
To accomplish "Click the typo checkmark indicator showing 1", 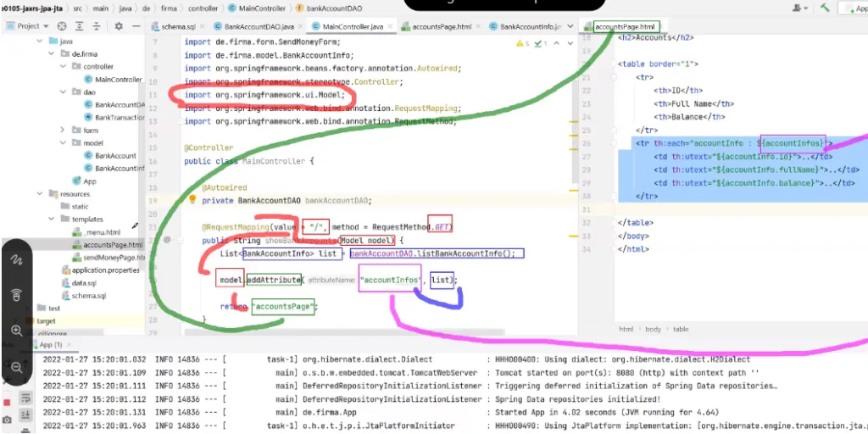I will [x=541, y=43].
